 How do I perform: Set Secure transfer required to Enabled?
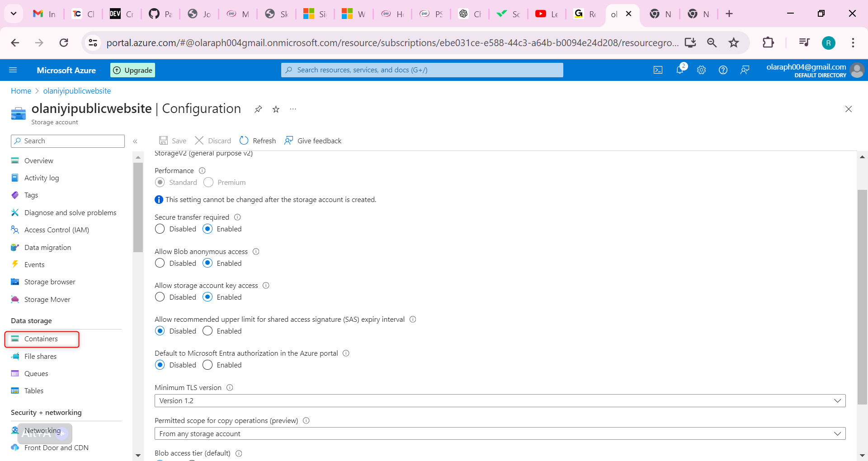[x=208, y=229]
